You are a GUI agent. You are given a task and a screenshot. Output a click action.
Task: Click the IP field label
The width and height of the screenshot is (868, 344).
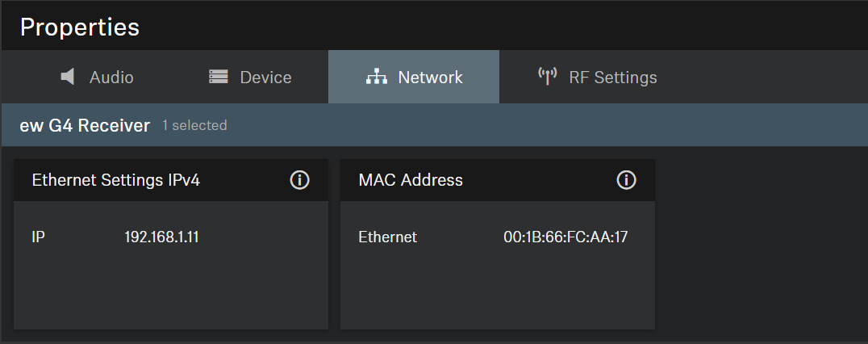[38, 237]
